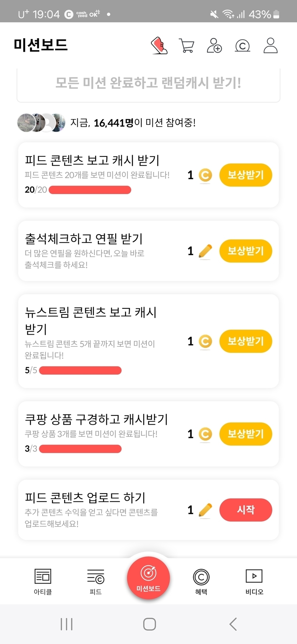Claim reward for 피드 콘텐츠 보고 캐시 받기

(x=245, y=175)
